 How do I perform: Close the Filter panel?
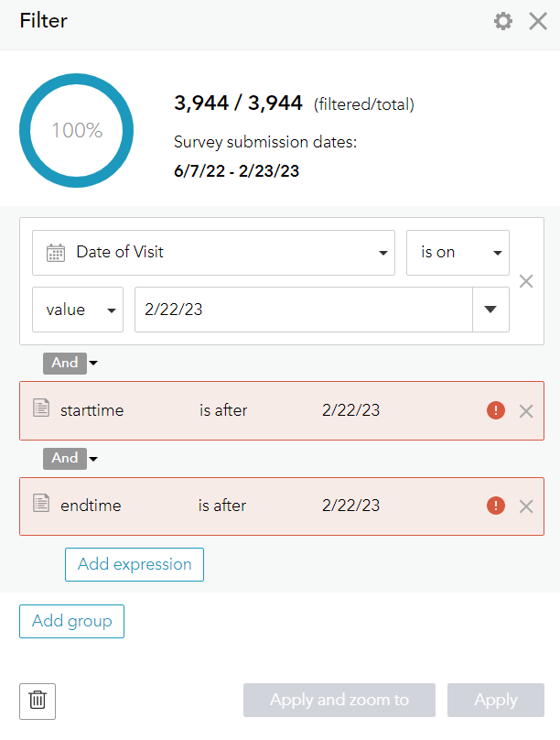point(538,21)
